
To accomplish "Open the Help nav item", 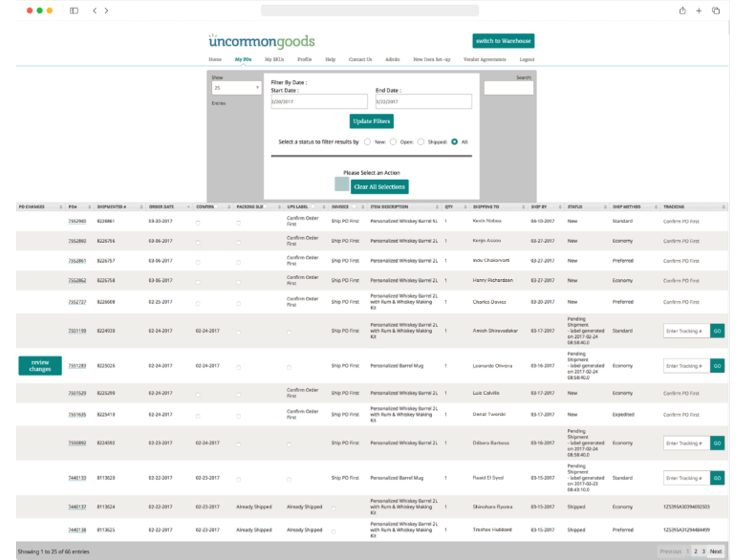I will (330, 60).
